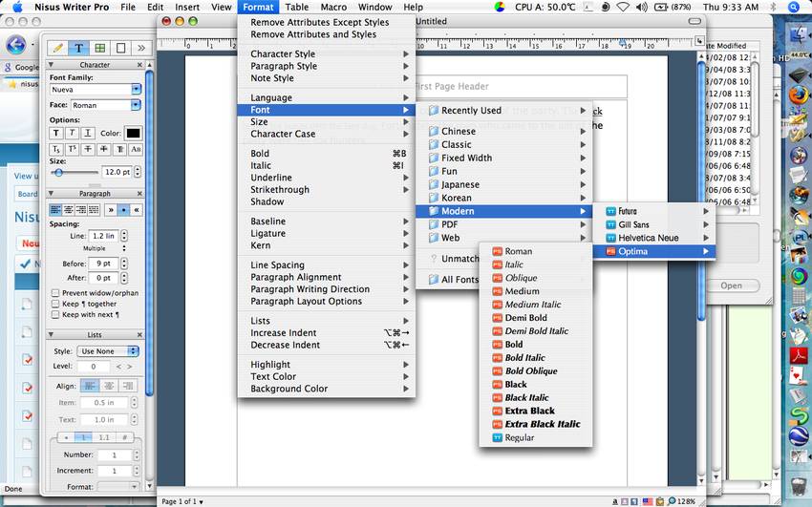
Task: Select the bullet list type segment
Action: [x=66, y=437]
